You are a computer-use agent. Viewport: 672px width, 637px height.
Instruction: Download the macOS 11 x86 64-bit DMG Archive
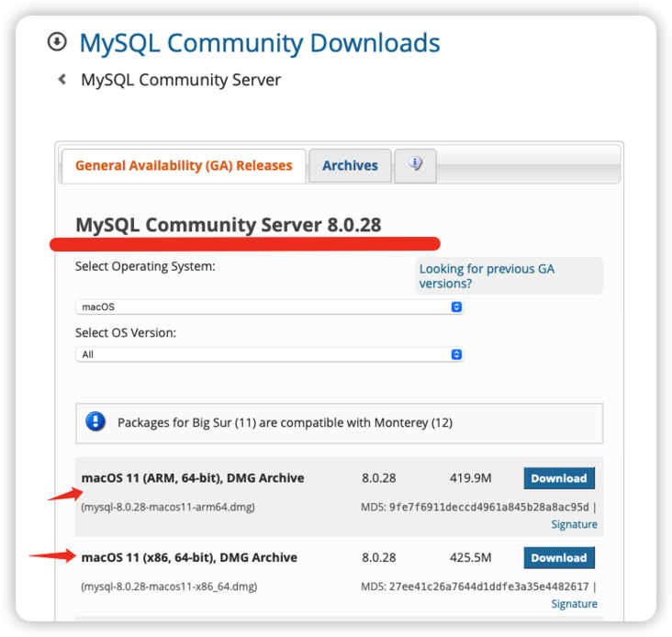pyautogui.click(x=559, y=558)
